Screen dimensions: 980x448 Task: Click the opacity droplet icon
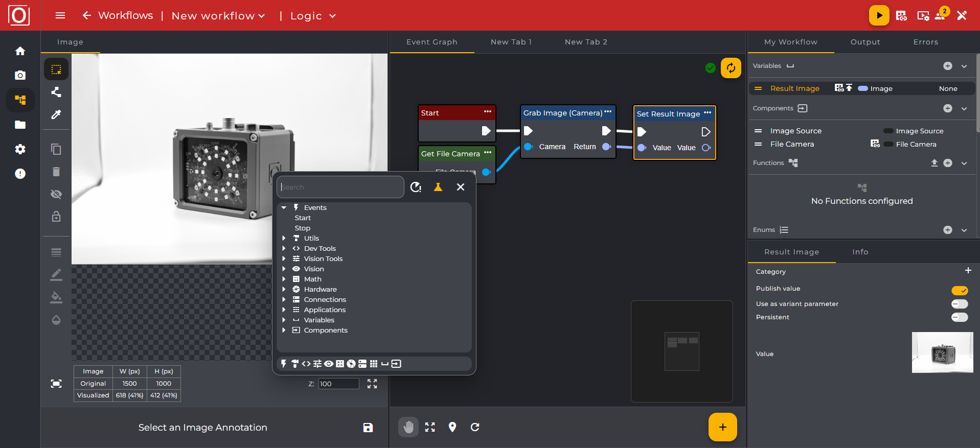tap(56, 320)
